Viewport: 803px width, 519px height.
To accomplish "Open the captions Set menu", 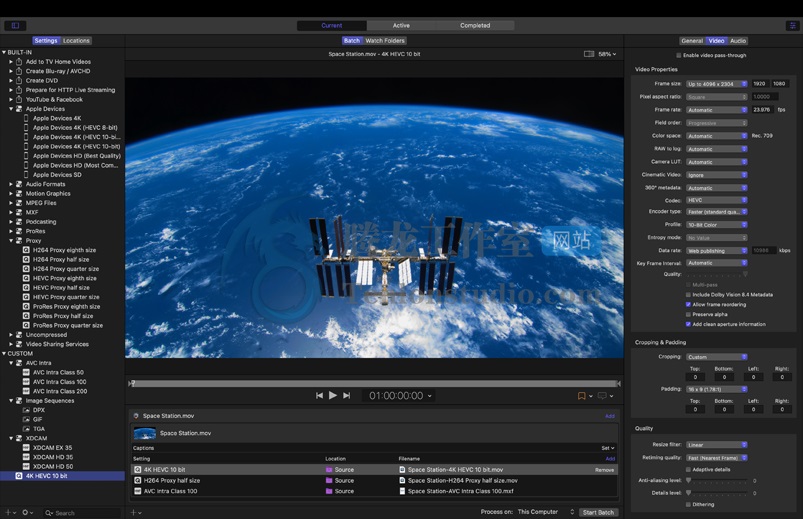I will (607, 448).
